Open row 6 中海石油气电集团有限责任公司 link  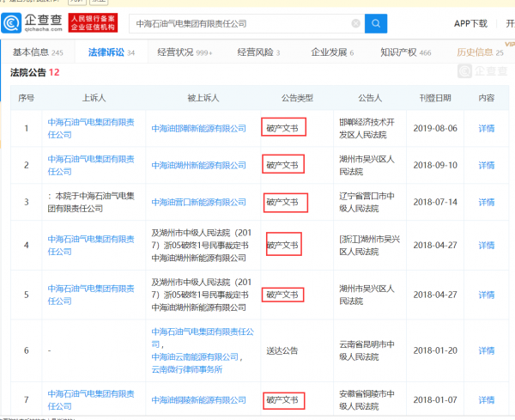tap(203, 338)
